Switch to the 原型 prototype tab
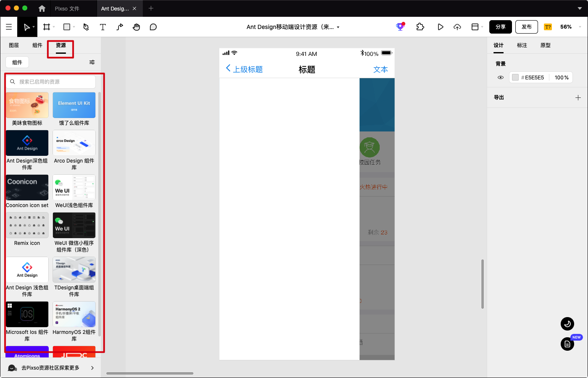Screen dimensions: 588x378 pos(546,45)
